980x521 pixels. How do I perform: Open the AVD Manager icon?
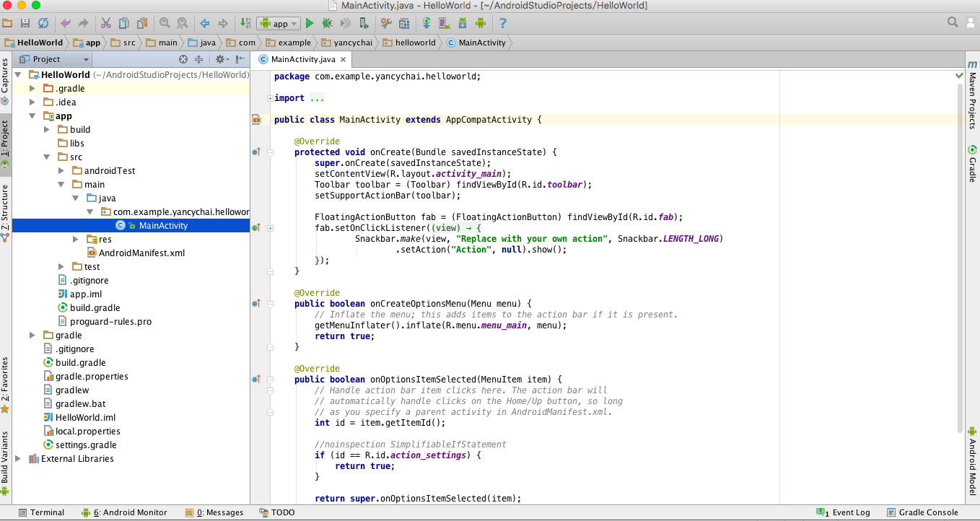click(444, 23)
